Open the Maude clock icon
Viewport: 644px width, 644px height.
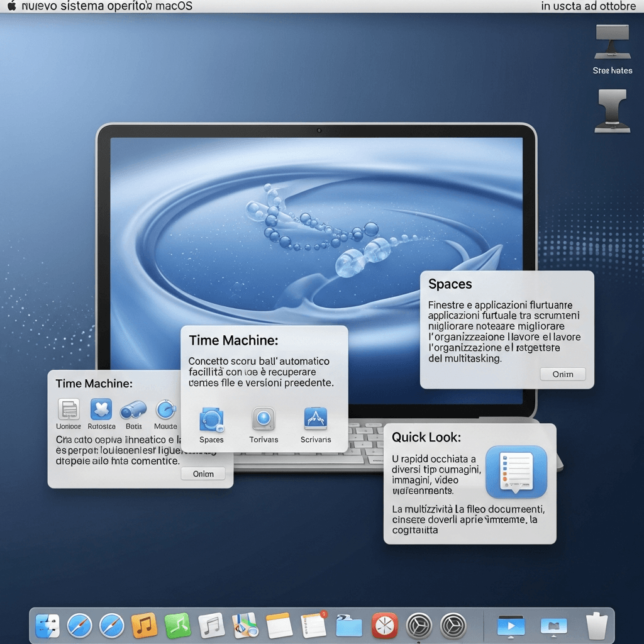pos(166,409)
